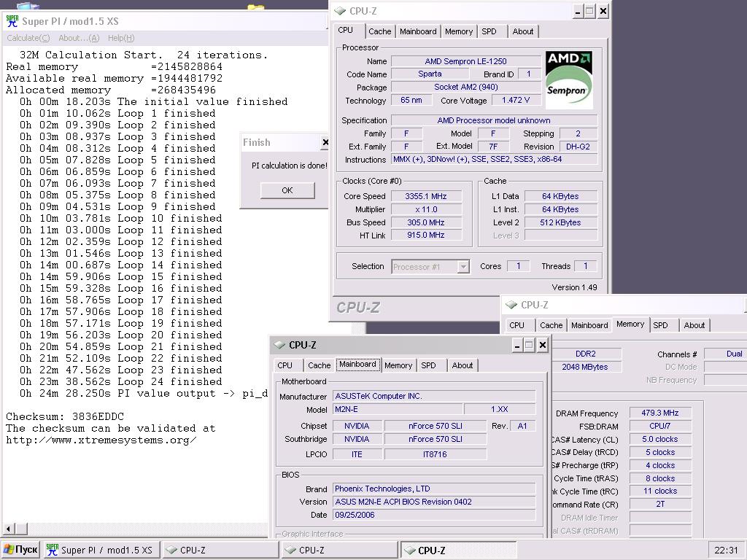Click the CPU-Z Mainboard window title icon
747x560 pixels.
click(279, 345)
